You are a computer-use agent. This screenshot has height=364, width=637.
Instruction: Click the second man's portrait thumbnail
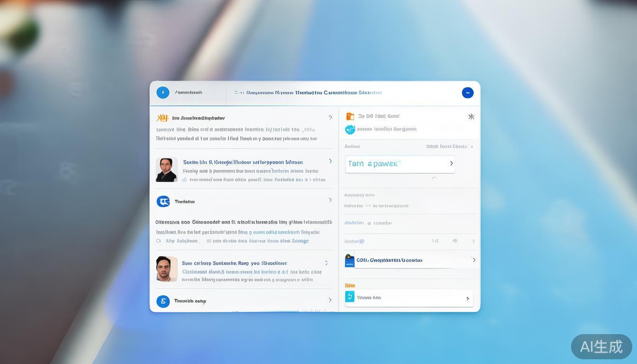click(x=166, y=269)
